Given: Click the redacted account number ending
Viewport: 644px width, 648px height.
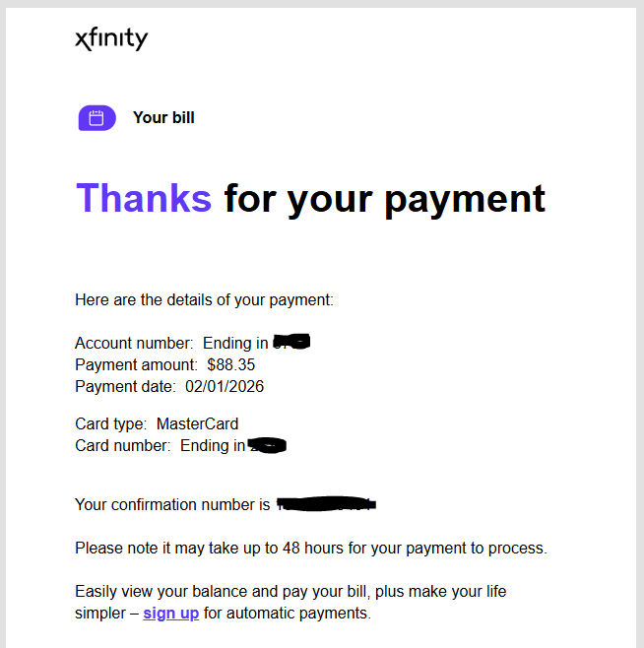Looking at the screenshot, I should 291,343.
